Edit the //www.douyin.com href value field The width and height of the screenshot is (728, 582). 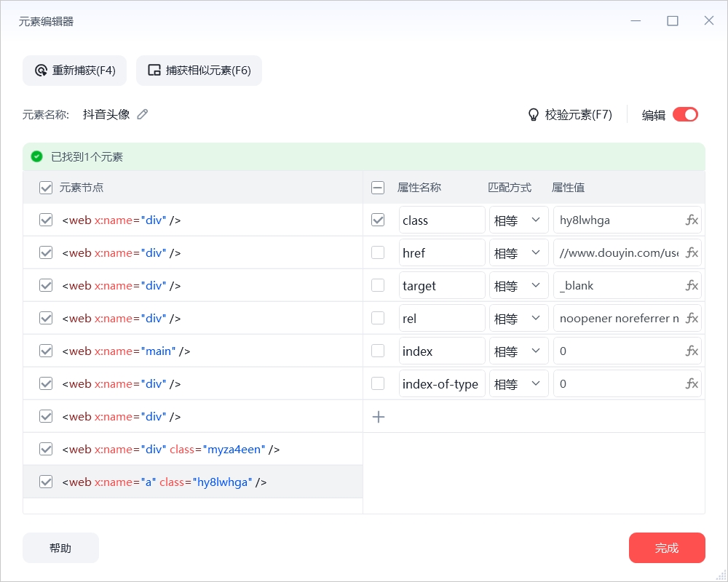pos(628,253)
